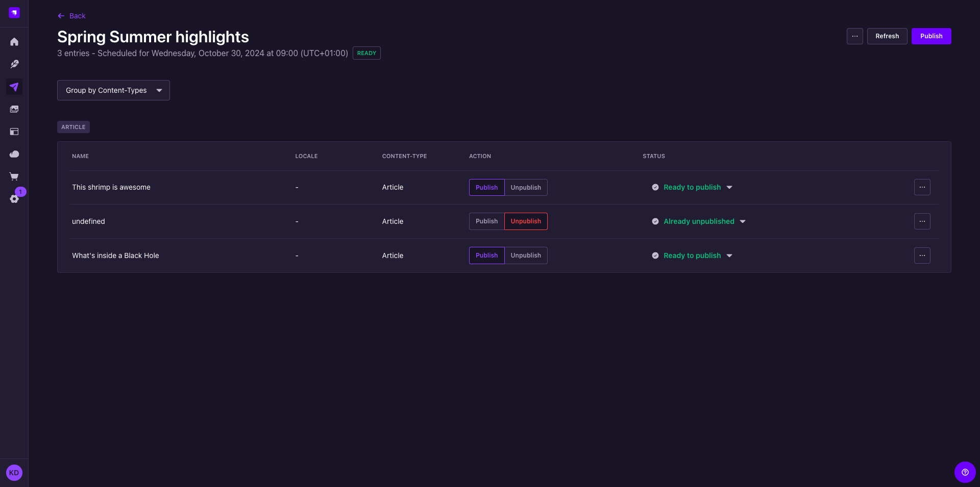Open the Group by Content-Types dropdown
980x487 pixels.
113,90
